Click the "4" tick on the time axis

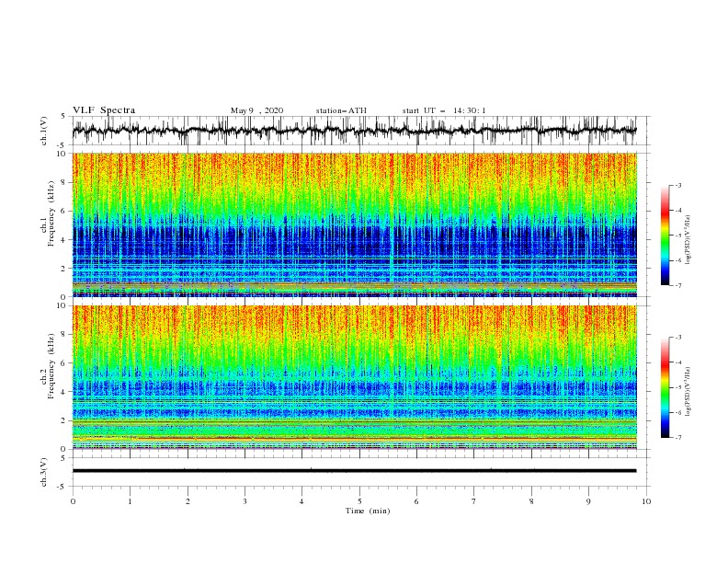tap(301, 501)
